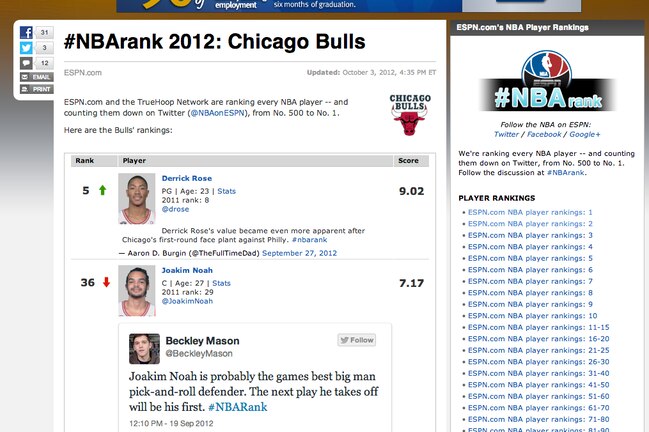Viewport: 649px width, 432px height.
Task: Open September 27, 2012 tweet date link
Action: coord(299,253)
